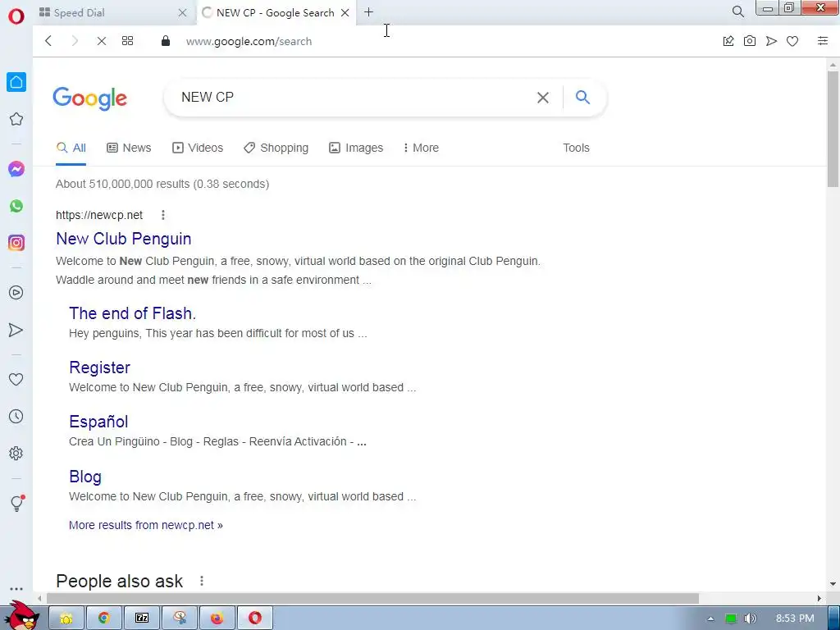This screenshot has height=630, width=840.
Task: Open the Español sitelink
Action: point(98,422)
